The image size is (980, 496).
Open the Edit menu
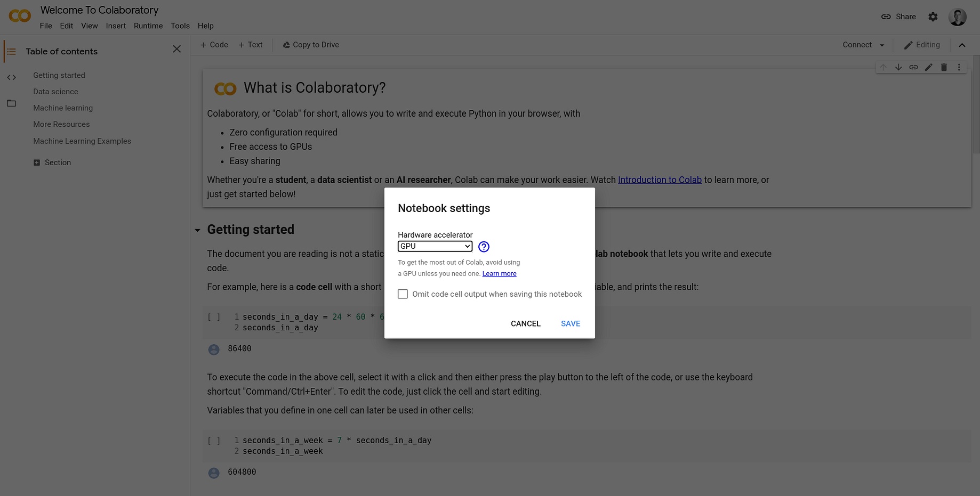pyautogui.click(x=67, y=26)
